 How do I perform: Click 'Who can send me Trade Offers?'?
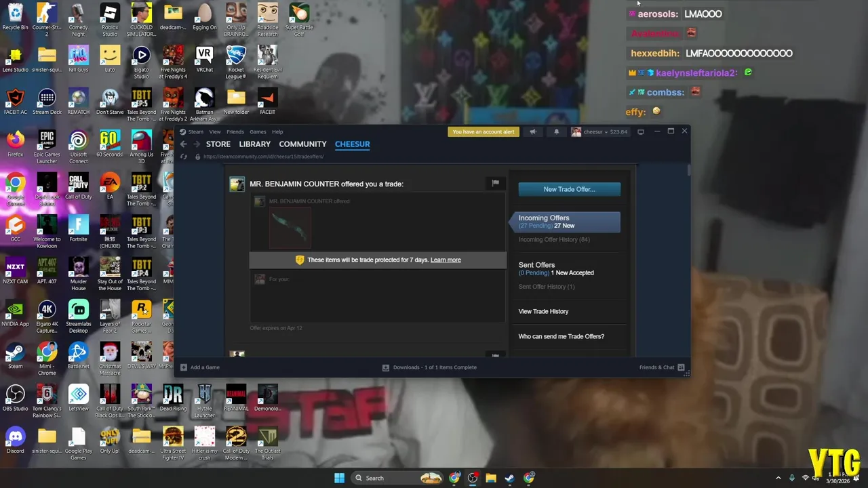[x=561, y=336]
